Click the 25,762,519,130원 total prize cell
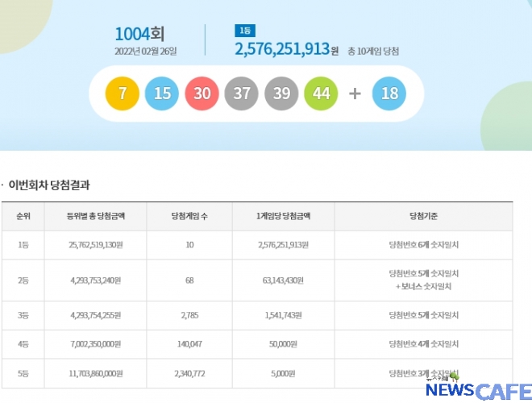Screen dimensions: 532x403 click(95, 245)
